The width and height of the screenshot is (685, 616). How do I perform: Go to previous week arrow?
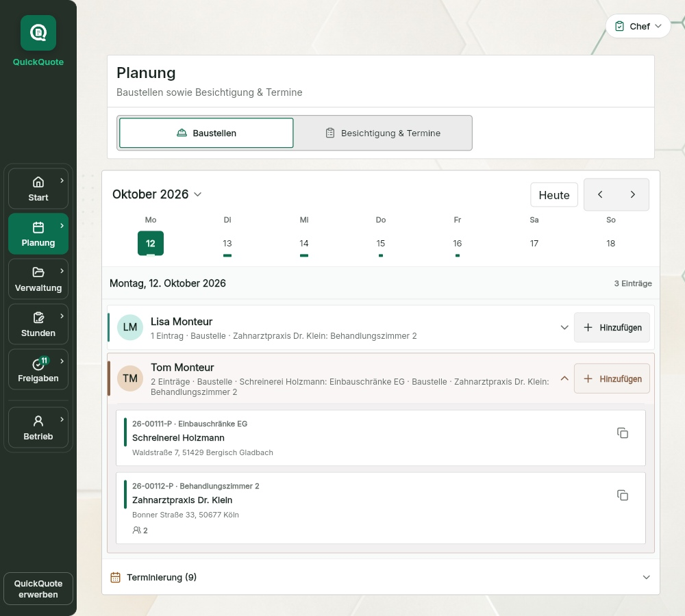point(600,194)
